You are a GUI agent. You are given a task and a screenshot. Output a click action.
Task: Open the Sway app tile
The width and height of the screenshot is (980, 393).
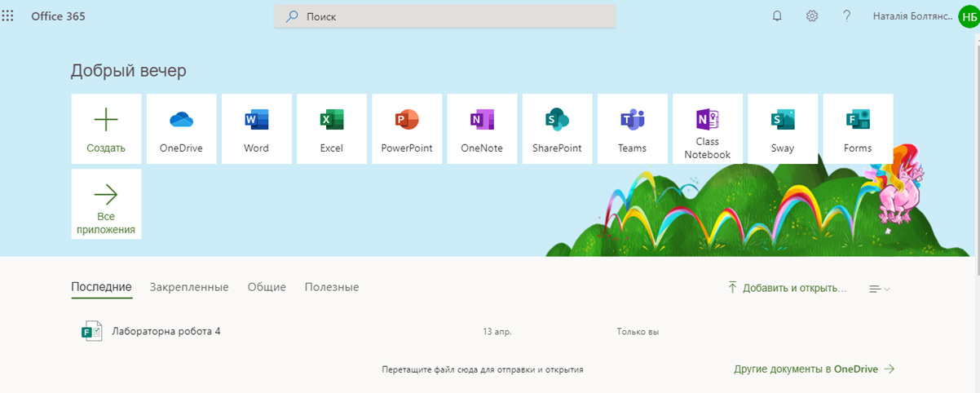(x=783, y=129)
